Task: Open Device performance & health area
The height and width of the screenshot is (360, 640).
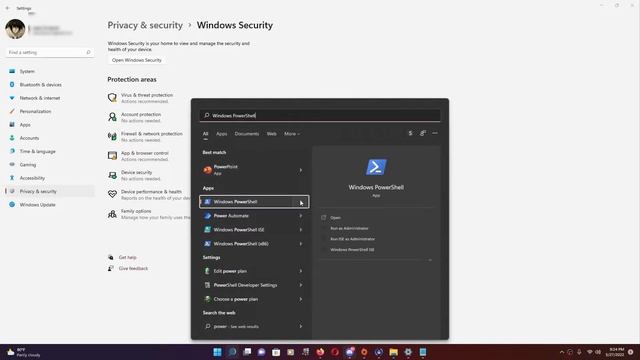Action: point(149,195)
